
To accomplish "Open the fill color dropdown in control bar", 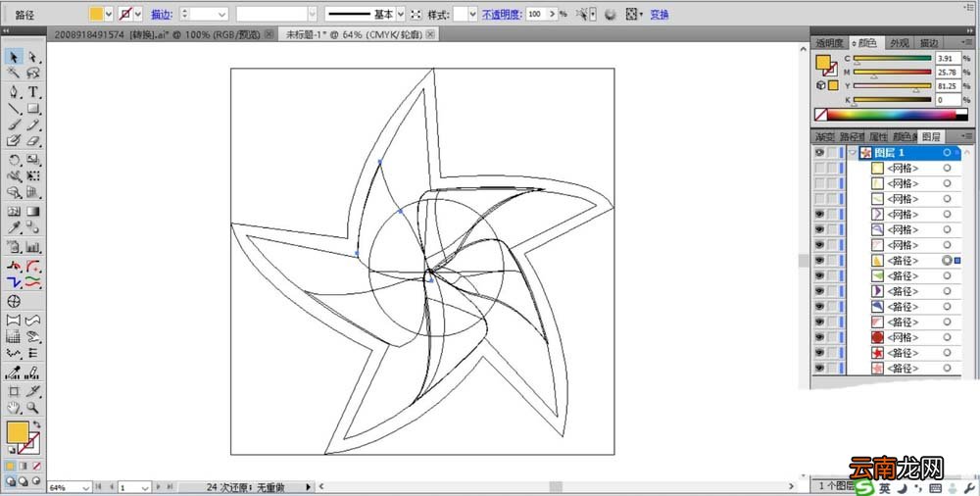I will pos(109,14).
